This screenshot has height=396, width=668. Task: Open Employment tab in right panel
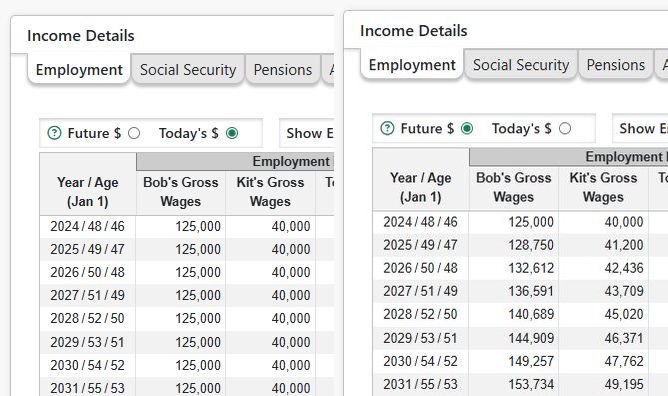(412, 65)
